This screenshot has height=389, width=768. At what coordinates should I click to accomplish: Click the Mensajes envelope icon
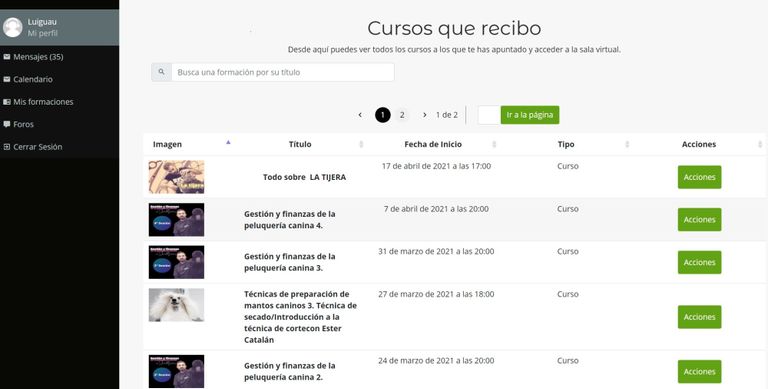(7, 57)
